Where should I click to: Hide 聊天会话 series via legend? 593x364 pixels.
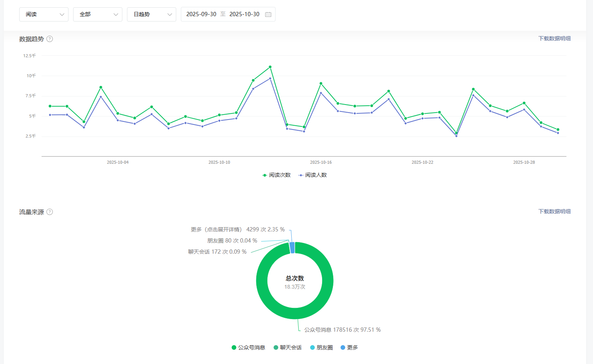287,347
